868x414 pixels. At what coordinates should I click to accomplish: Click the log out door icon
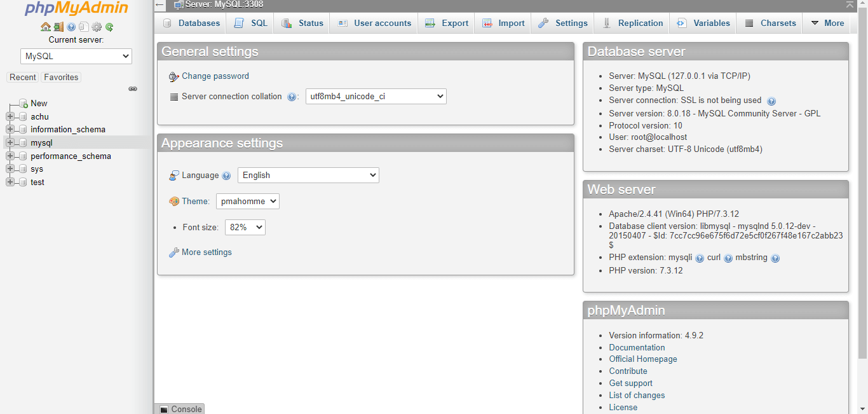(58, 27)
